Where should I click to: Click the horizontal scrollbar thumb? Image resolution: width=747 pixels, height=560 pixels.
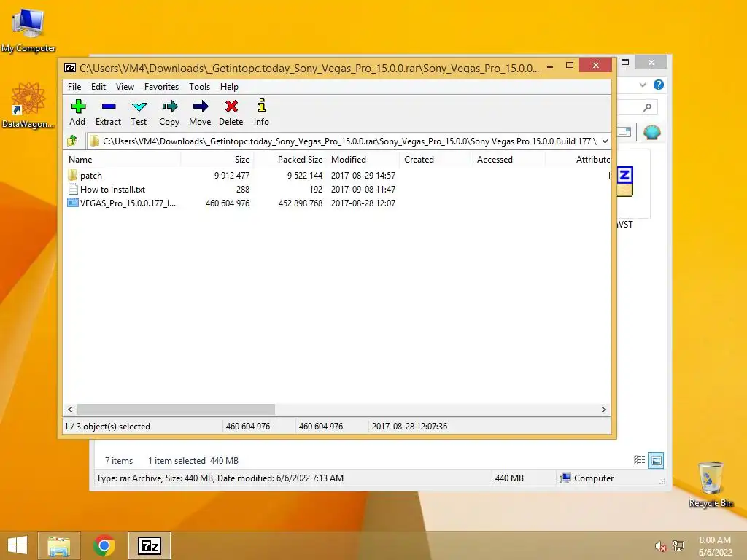176,410
